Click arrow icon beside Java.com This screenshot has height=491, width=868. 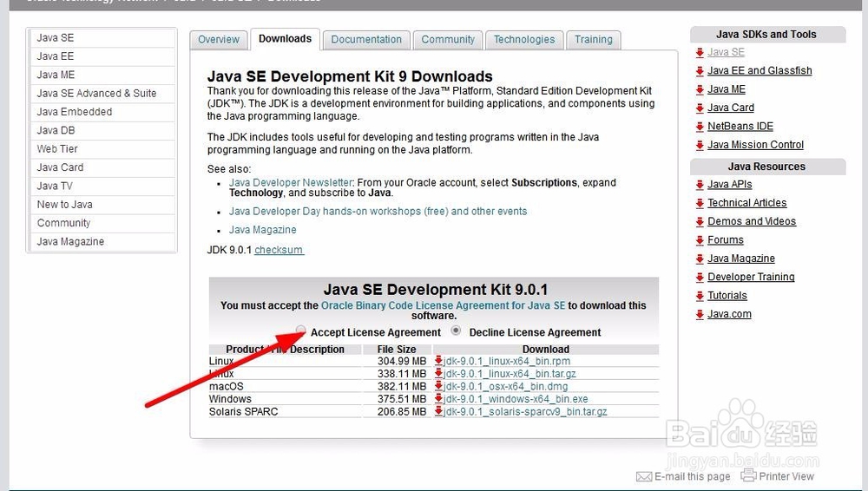click(x=700, y=314)
